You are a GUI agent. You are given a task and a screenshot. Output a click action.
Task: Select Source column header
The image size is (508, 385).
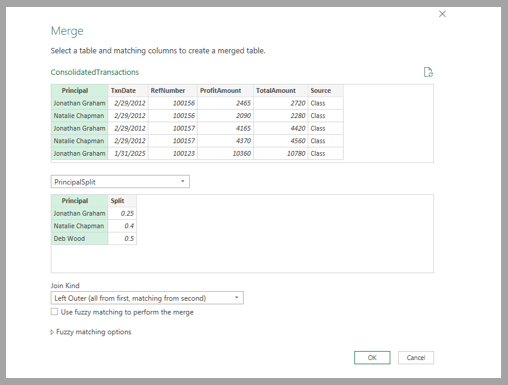pos(326,91)
